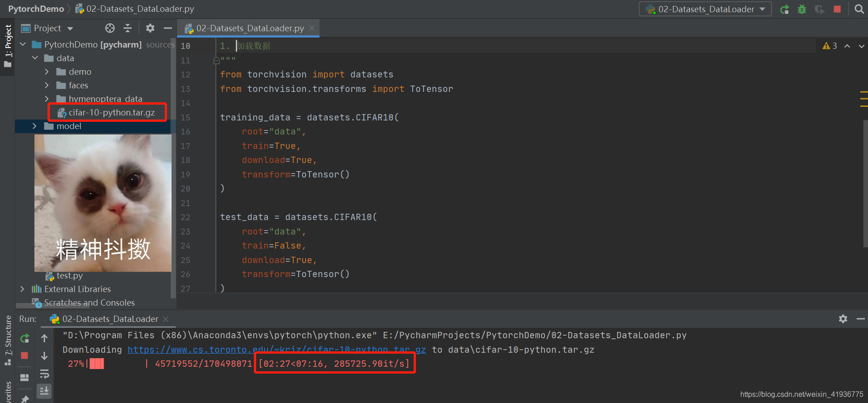Image resolution: width=868 pixels, height=403 pixels.
Task: Toggle the Structure tool window side tab
Action: (x=8, y=341)
